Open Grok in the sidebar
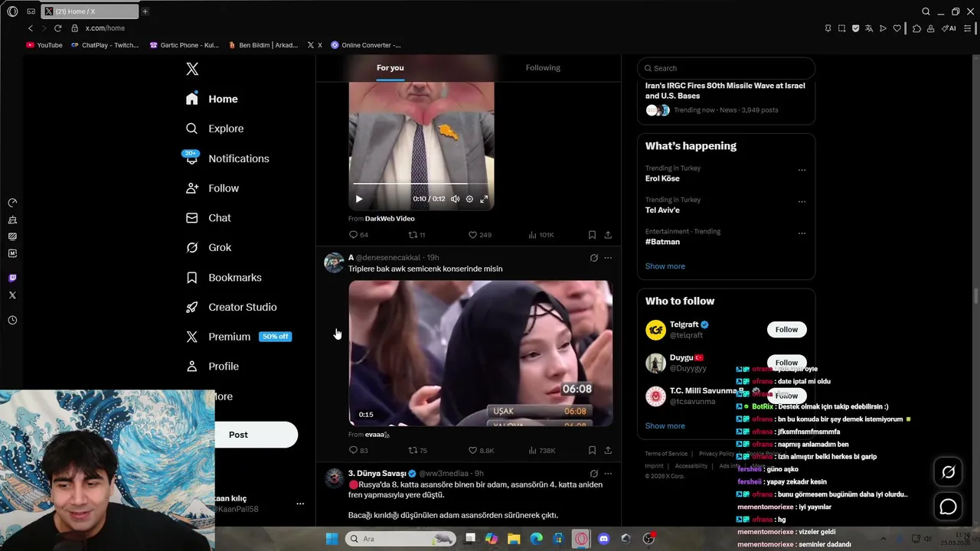The height and width of the screenshot is (551, 980). 209,247
